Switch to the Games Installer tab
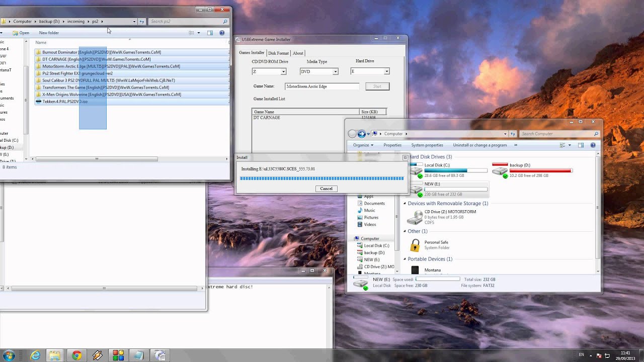This screenshot has height=362, width=644. tap(252, 53)
